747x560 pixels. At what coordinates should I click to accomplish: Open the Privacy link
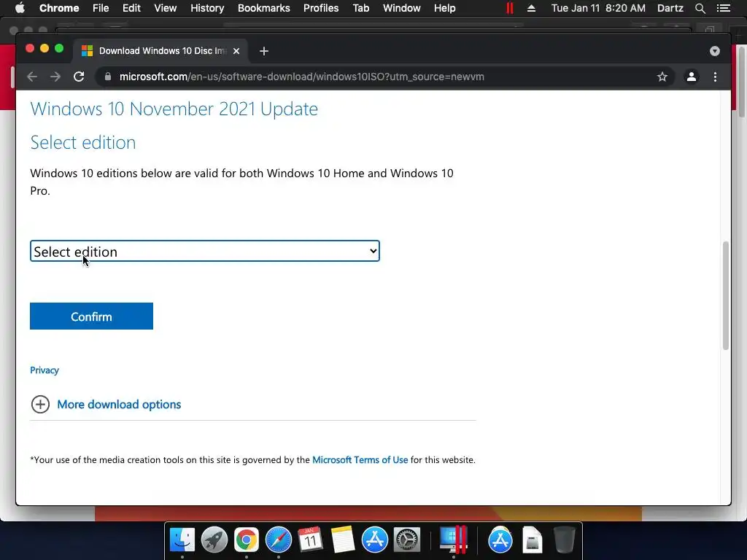click(x=44, y=370)
